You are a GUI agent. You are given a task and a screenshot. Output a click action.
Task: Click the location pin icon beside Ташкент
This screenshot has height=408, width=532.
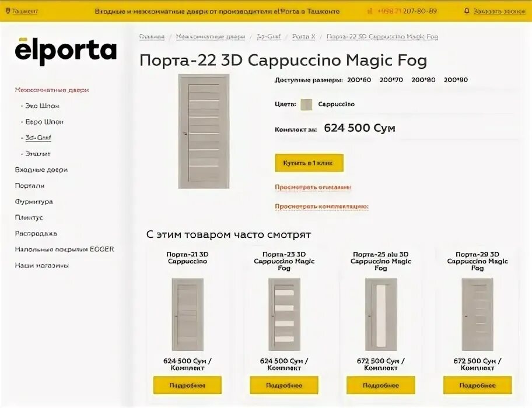pyautogui.click(x=8, y=11)
